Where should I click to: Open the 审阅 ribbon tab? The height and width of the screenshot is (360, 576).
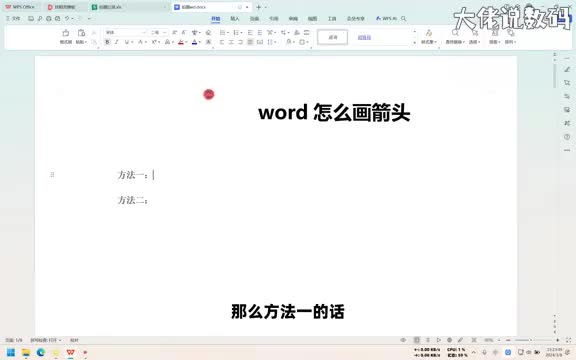pyautogui.click(x=293, y=18)
